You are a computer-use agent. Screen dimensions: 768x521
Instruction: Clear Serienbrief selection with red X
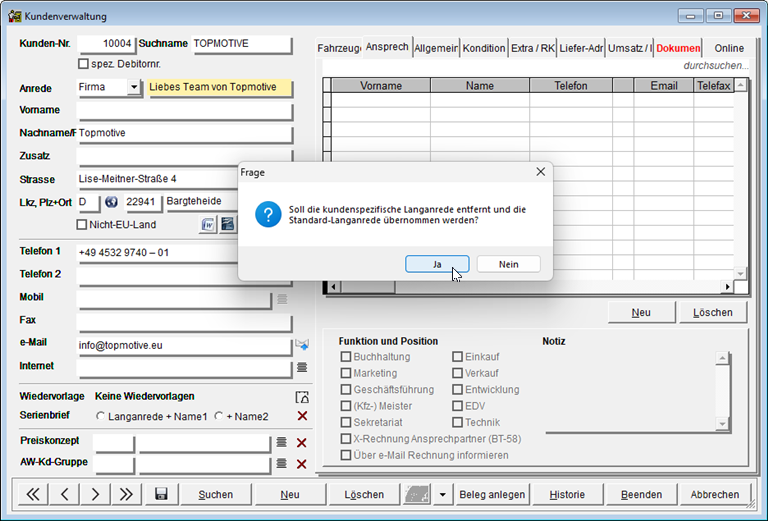point(302,416)
